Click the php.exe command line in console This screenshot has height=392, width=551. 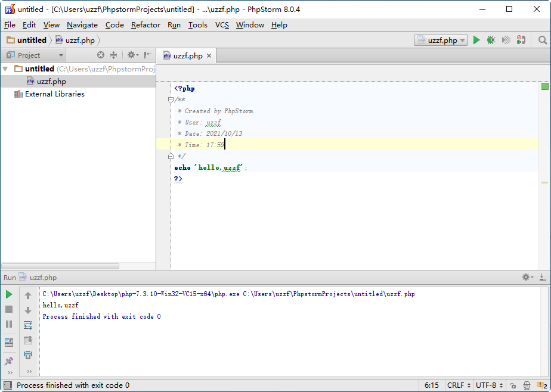(228, 294)
